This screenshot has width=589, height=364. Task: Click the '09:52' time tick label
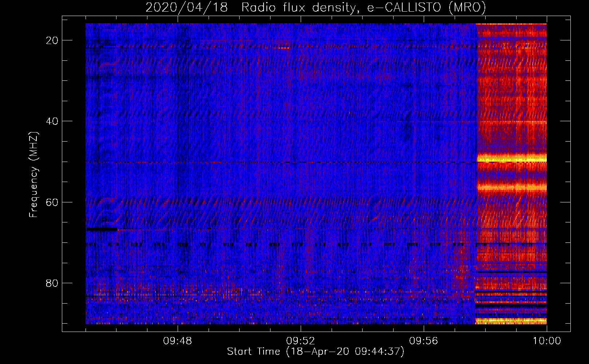point(301,341)
